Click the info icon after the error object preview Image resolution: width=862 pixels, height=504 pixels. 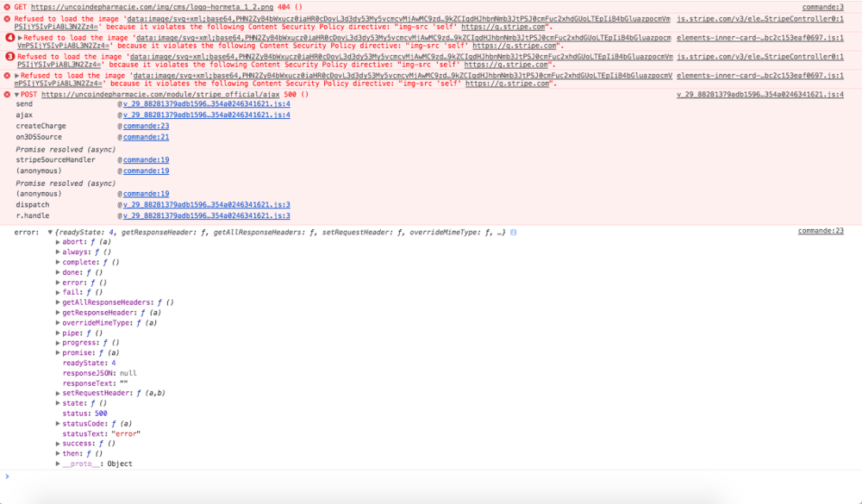pos(515,232)
